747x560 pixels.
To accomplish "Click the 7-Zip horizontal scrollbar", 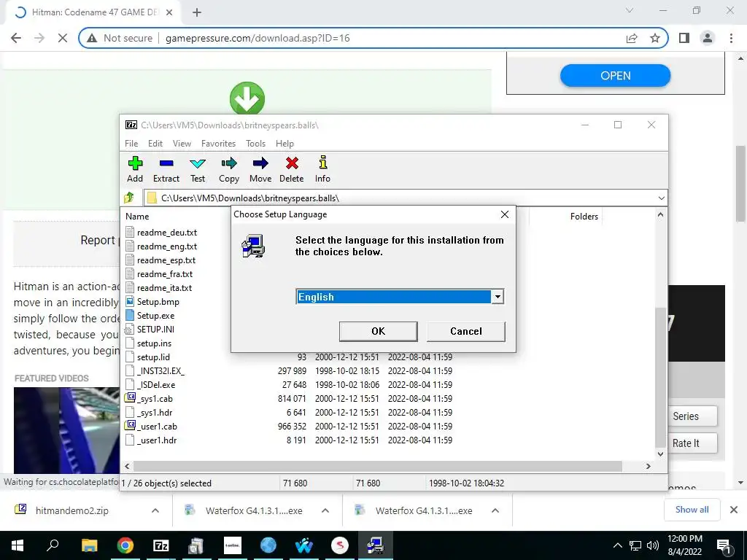I will [x=378, y=466].
